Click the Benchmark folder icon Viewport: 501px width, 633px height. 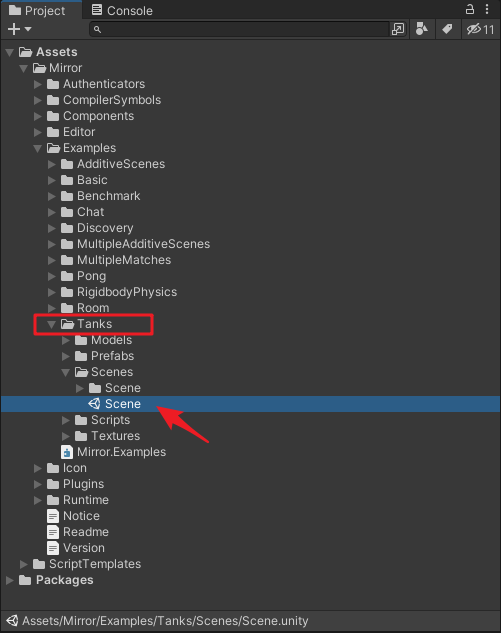[67, 196]
